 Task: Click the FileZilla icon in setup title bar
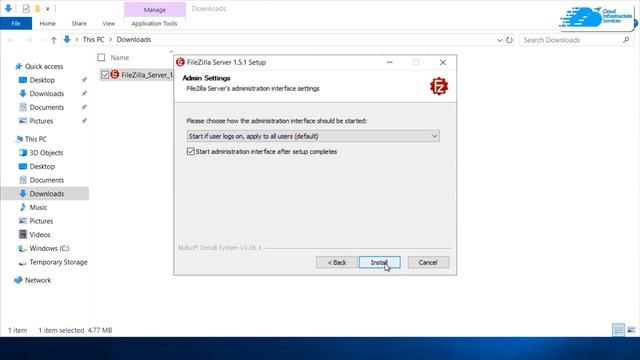pyautogui.click(x=180, y=62)
